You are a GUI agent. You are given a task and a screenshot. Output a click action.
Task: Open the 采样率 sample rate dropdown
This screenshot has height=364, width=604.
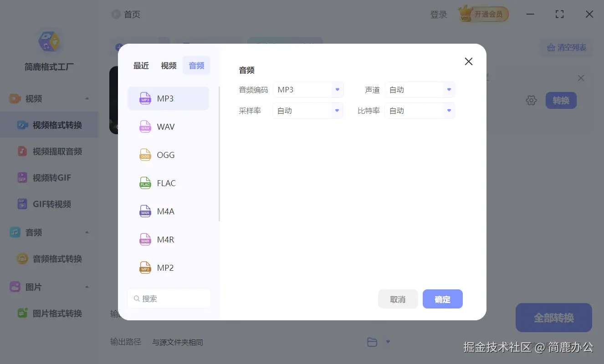click(307, 110)
